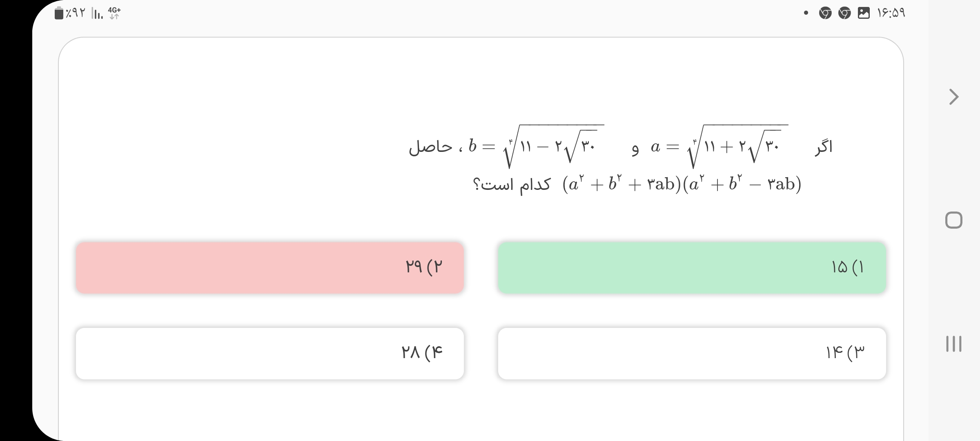Tap the 4G+ network indicator
980x441 pixels.
point(114,13)
